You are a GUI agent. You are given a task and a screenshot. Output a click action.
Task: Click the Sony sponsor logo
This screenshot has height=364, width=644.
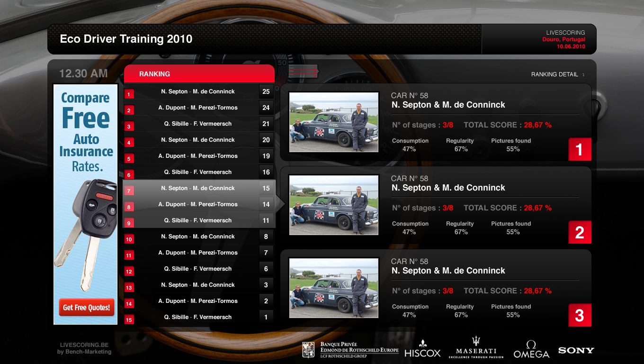point(576,350)
